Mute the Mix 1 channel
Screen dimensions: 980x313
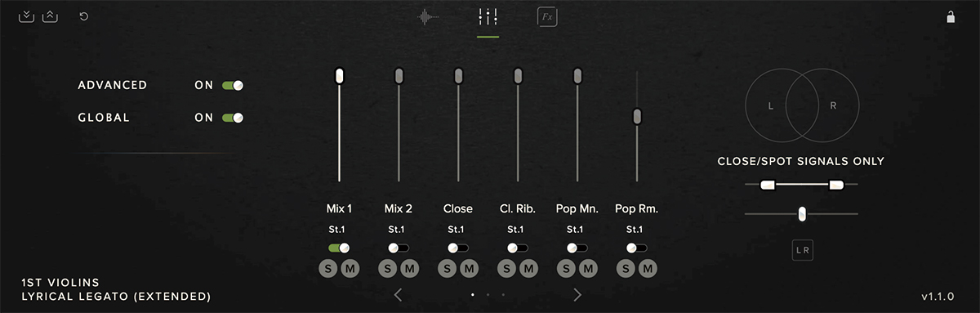click(350, 268)
